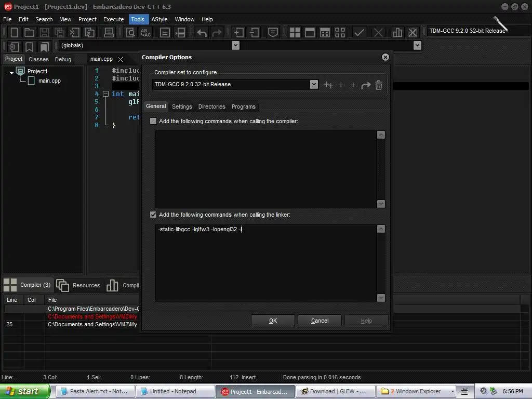The width and height of the screenshot is (532, 399).
Task: Click the Open folder toolbar icon
Action: pyautogui.click(x=29, y=33)
